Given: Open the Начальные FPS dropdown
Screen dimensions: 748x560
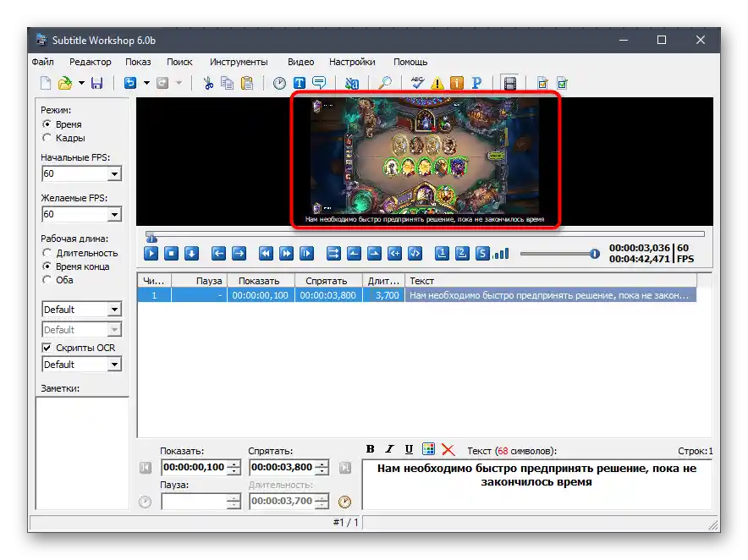Looking at the screenshot, I should (114, 173).
